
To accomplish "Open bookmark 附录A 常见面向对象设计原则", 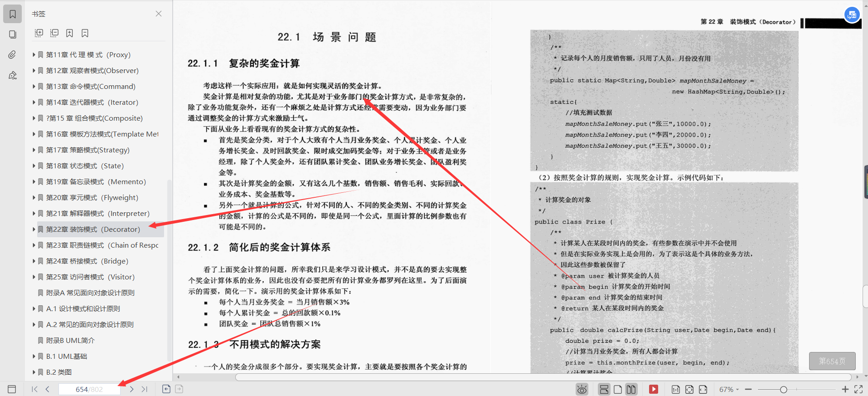I will 90,293.
